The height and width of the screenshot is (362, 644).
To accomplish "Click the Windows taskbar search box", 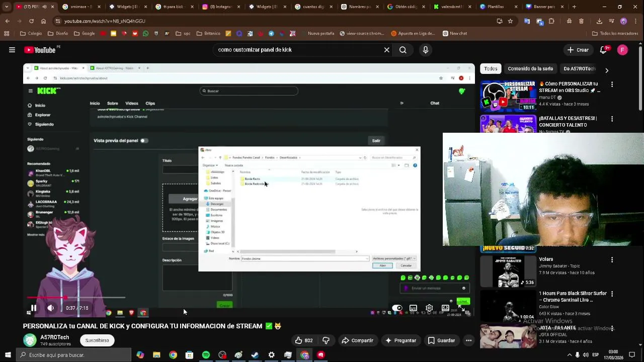I will coord(73,355).
